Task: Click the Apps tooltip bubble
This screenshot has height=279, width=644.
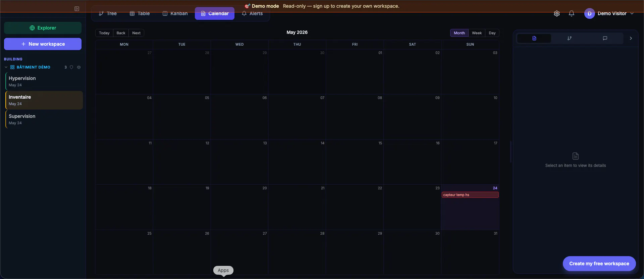Action: pyautogui.click(x=223, y=270)
